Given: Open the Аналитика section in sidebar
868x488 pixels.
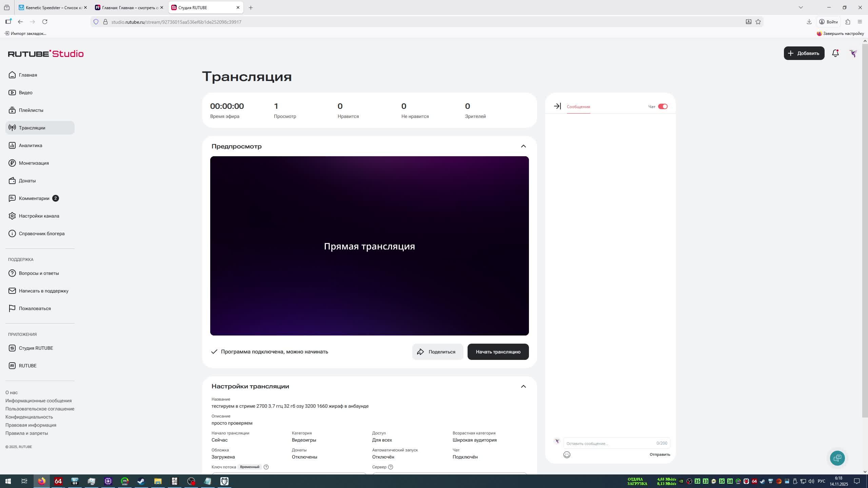Looking at the screenshot, I should click(30, 145).
